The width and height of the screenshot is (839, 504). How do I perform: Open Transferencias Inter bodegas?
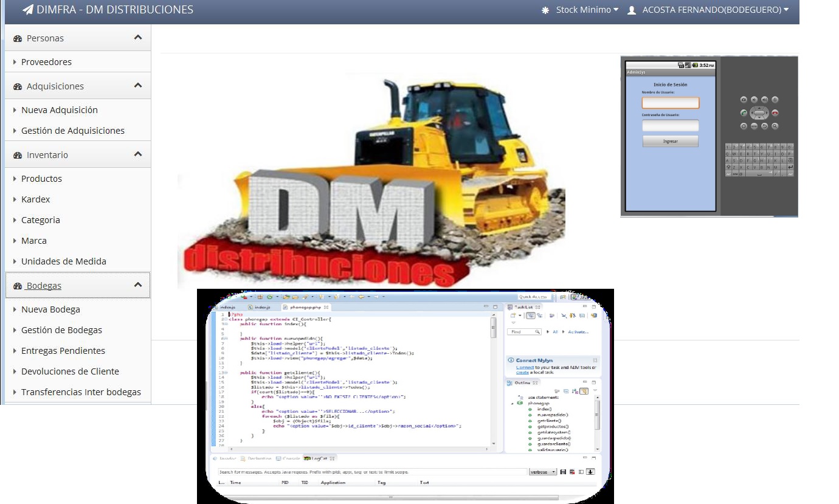pos(81,392)
